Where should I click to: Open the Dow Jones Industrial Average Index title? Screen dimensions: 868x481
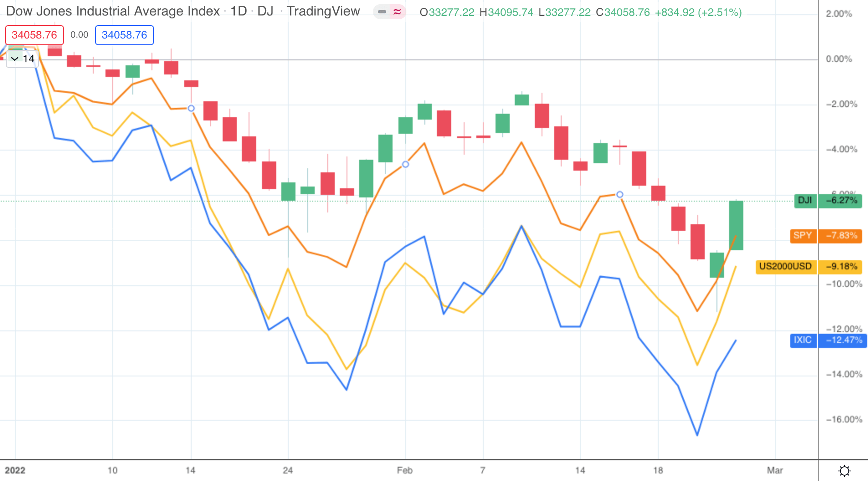coord(113,11)
